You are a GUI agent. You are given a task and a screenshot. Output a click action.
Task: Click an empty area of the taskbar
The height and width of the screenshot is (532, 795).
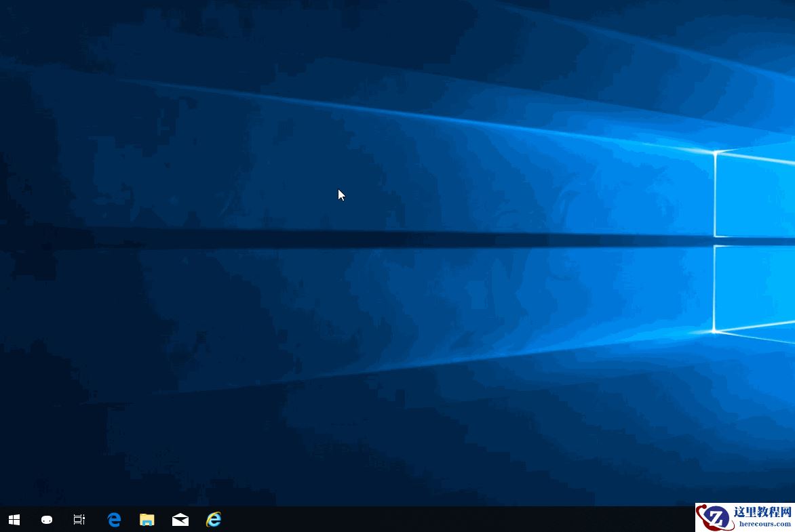[407, 519]
